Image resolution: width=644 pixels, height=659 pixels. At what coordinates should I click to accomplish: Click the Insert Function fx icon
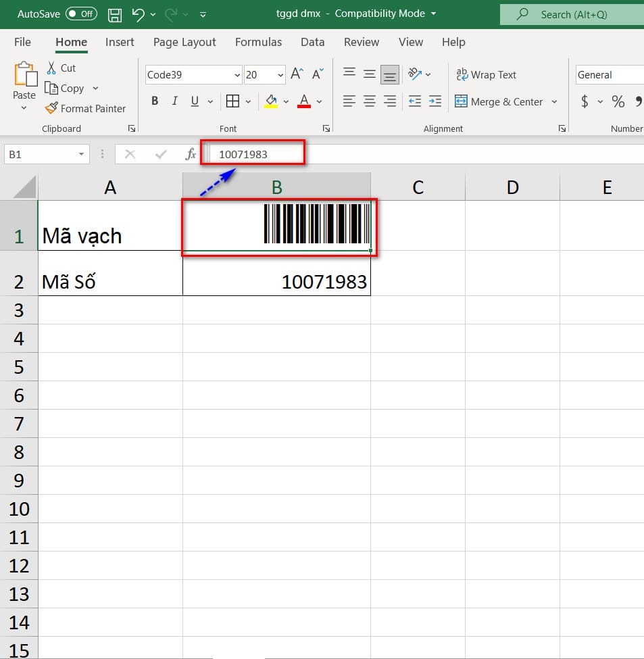pyautogui.click(x=191, y=154)
